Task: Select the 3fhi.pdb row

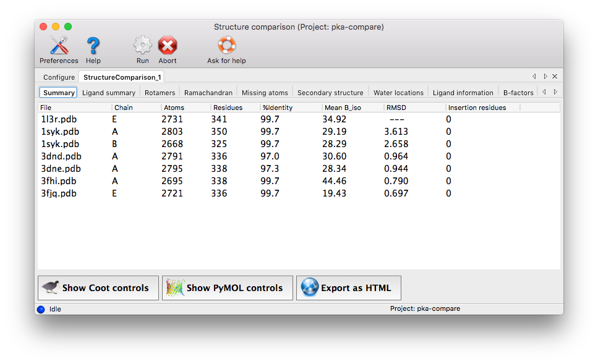Action: (x=59, y=181)
